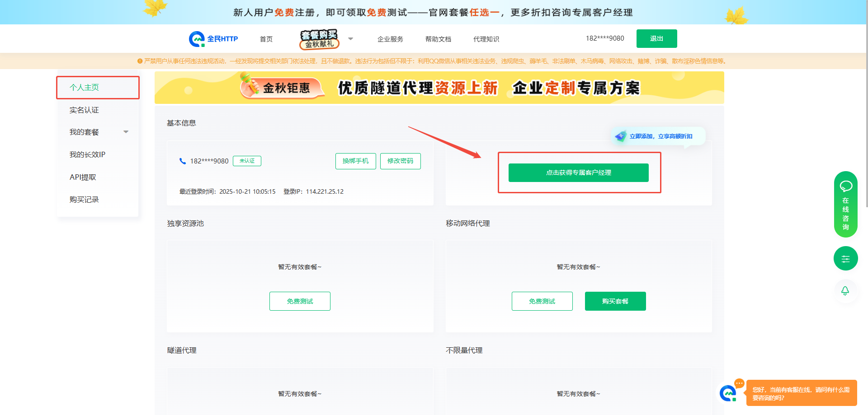Click the orange warning notice icon
This screenshot has width=868, height=415.
(x=140, y=61)
